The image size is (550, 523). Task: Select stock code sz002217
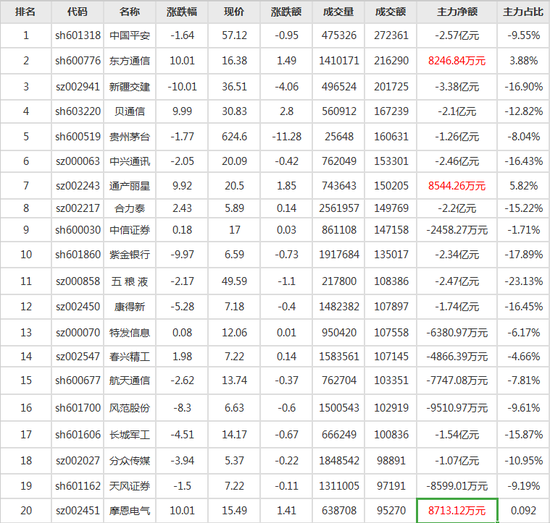pos(78,208)
